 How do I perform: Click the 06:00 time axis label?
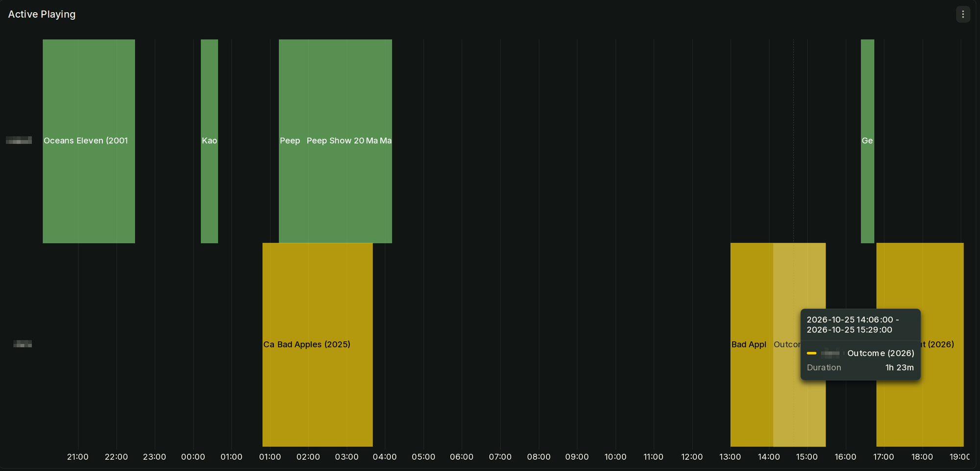462,457
